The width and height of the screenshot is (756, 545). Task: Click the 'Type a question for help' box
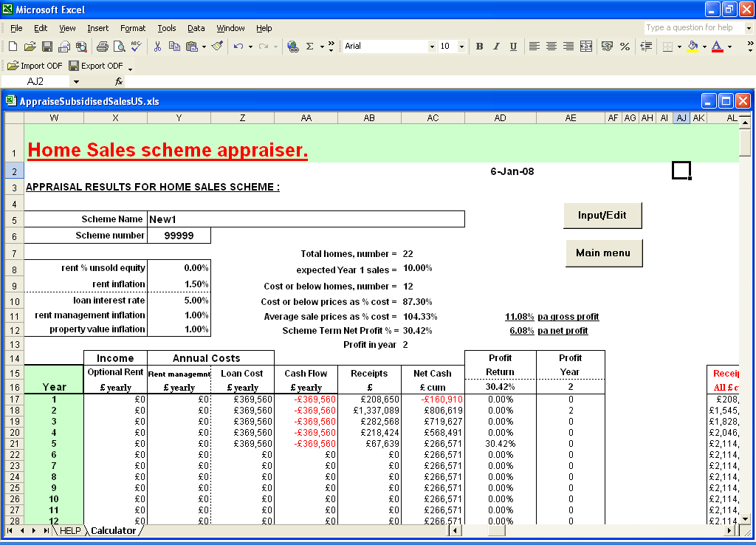click(694, 28)
